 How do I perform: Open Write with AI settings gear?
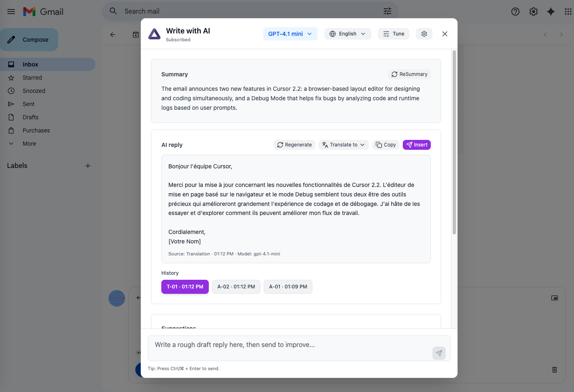[x=424, y=33]
